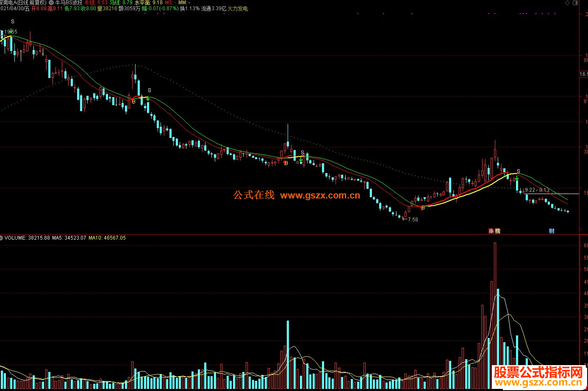
Task: Click the 换1.13% turnover rate value
Action: click(189, 8)
